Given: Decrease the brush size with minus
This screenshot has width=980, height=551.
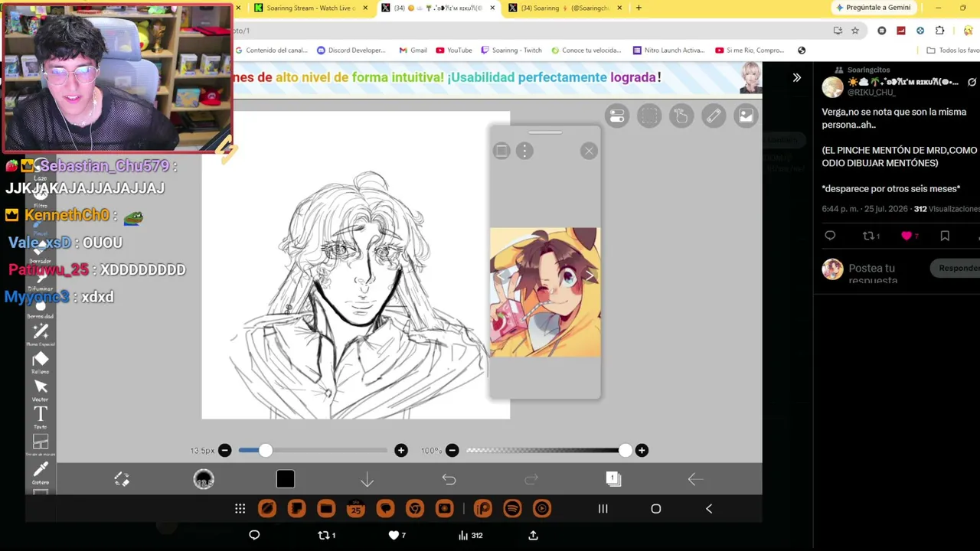Looking at the screenshot, I should [x=225, y=451].
